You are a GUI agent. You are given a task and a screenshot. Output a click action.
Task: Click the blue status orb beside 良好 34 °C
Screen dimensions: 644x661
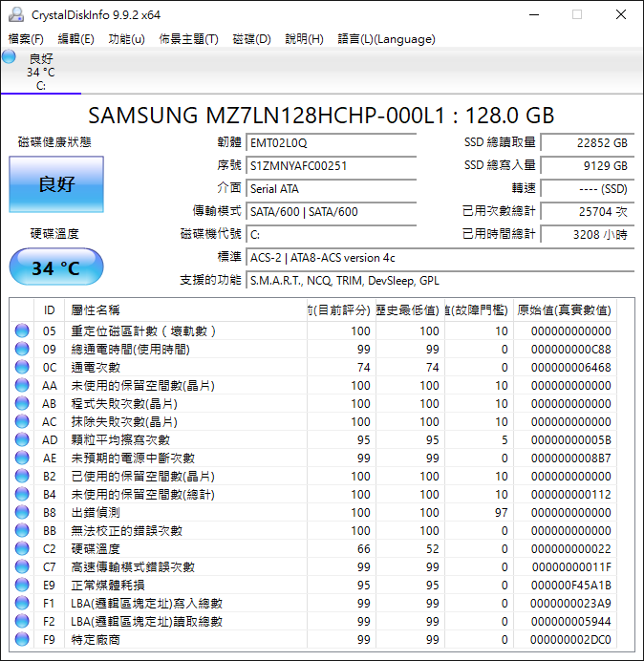[9, 57]
